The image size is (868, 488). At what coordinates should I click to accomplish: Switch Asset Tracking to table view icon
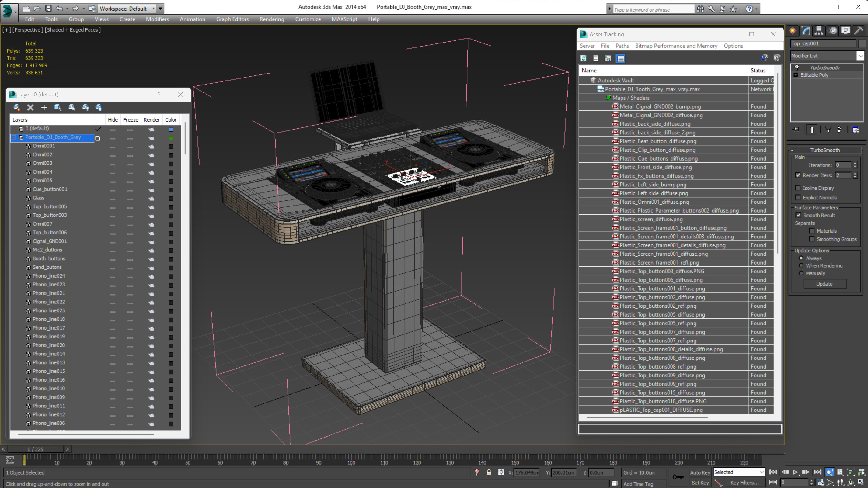620,58
